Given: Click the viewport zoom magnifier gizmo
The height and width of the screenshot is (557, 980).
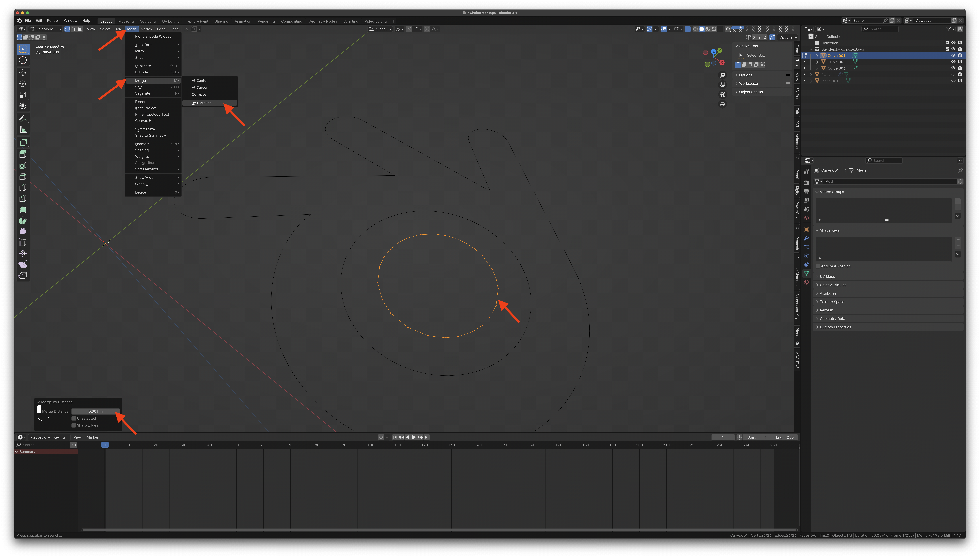Looking at the screenshot, I should (x=722, y=75).
